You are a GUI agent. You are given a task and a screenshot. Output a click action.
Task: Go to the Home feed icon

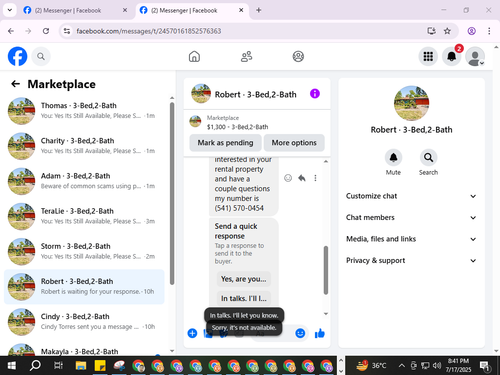[x=194, y=56]
